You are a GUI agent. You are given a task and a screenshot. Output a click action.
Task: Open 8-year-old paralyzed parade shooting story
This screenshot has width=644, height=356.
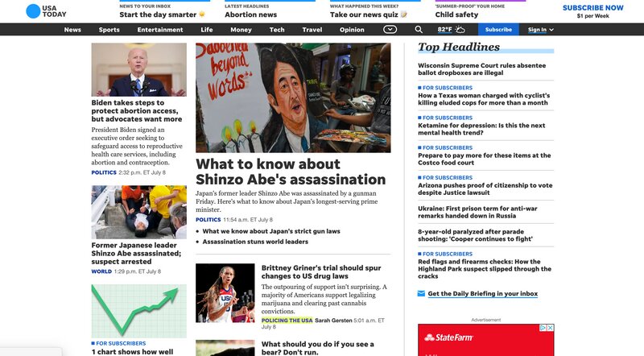coord(475,235)
